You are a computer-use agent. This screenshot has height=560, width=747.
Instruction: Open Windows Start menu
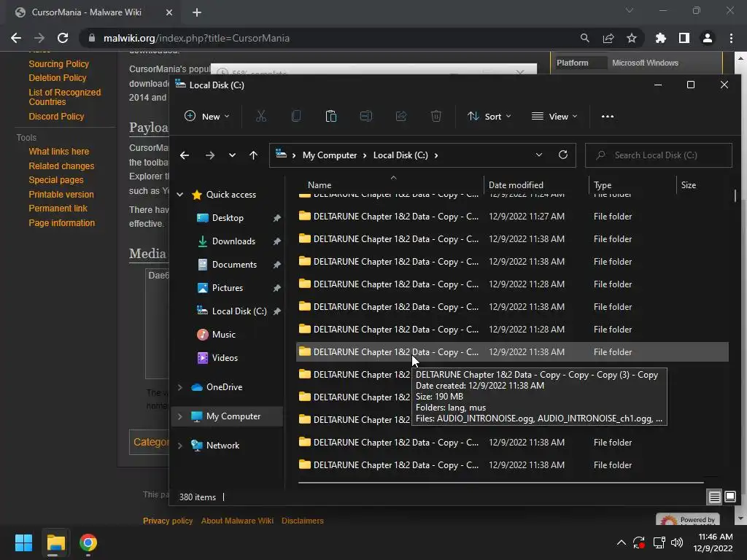[x=23, y=542]
